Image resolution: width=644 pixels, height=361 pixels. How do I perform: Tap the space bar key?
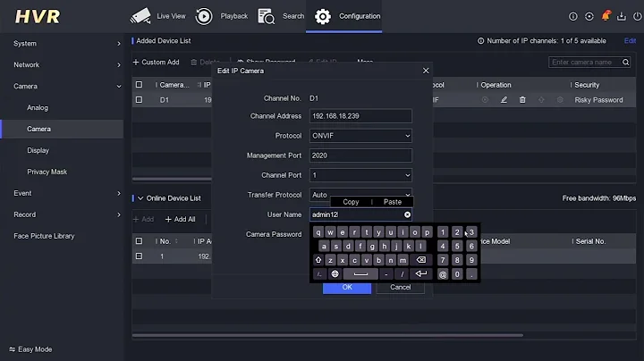[360, 274]
